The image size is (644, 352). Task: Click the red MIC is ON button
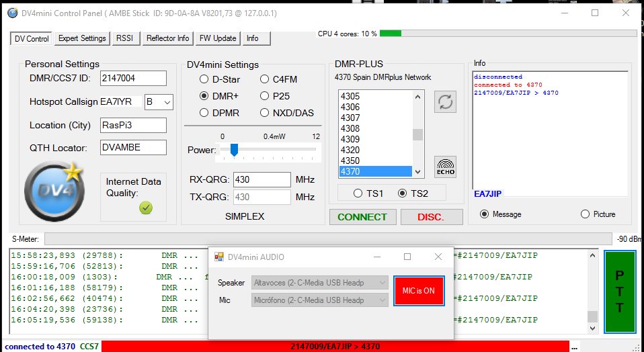(419, 291)
